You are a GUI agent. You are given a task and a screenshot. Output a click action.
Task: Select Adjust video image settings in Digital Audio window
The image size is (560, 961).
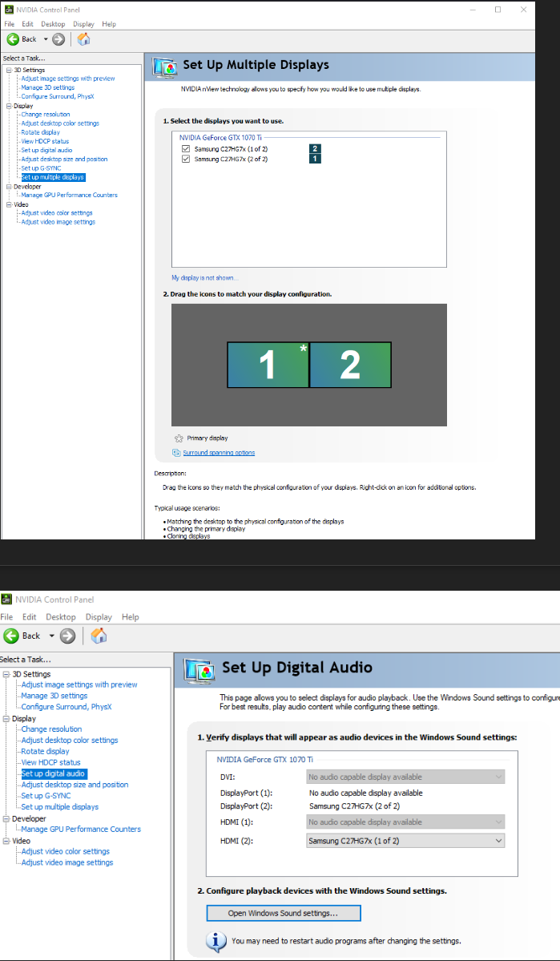point(66,863)
